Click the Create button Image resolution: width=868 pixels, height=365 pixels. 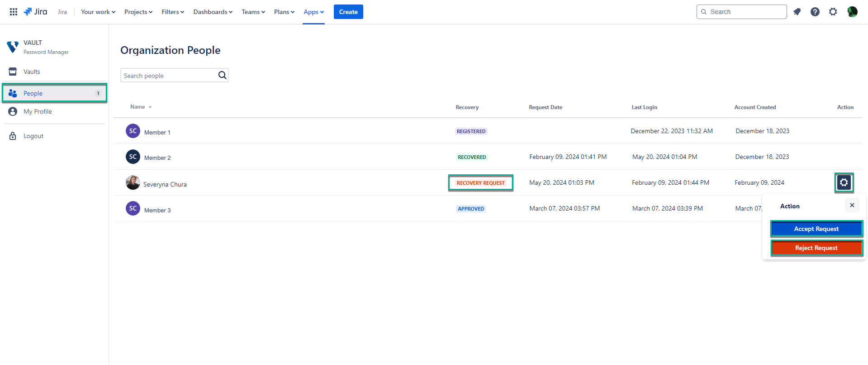[x=348, y=12]
